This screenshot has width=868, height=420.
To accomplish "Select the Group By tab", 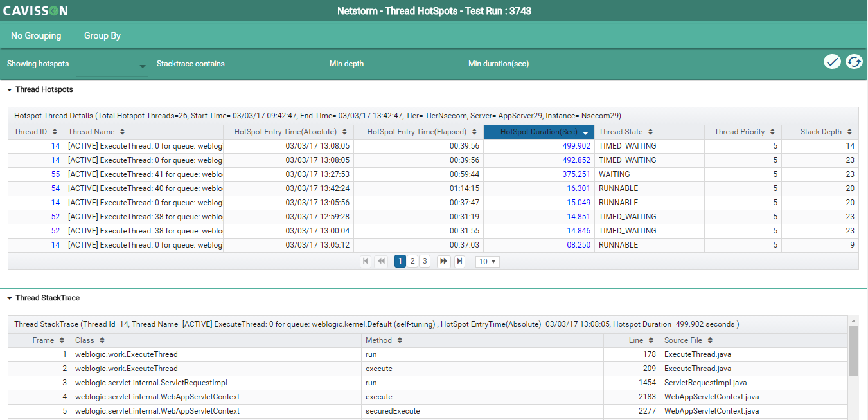I will point(102,36).
